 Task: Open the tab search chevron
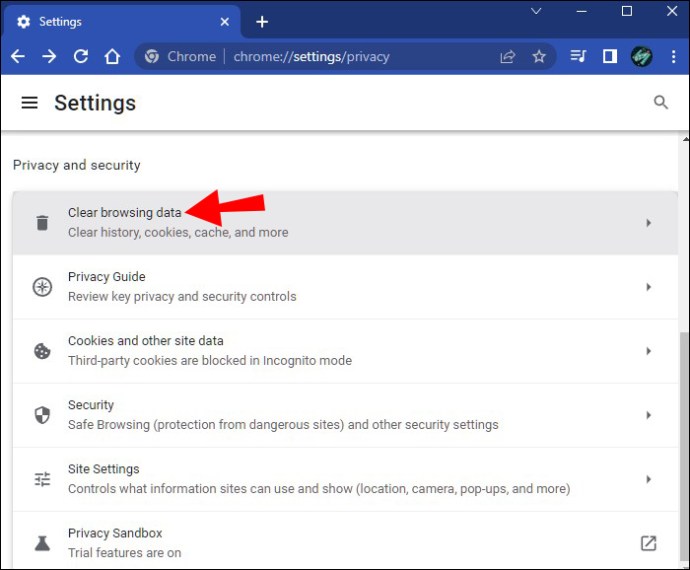click(536, 11)
